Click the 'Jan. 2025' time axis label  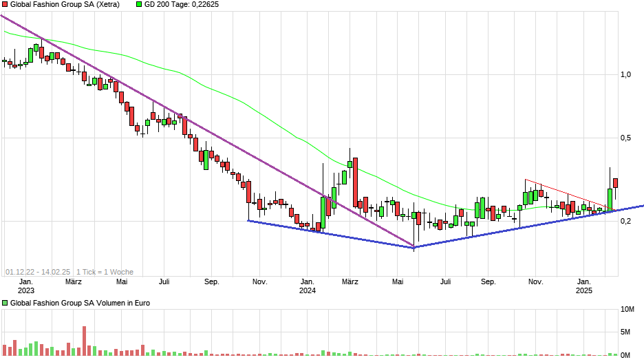[583, 286]
